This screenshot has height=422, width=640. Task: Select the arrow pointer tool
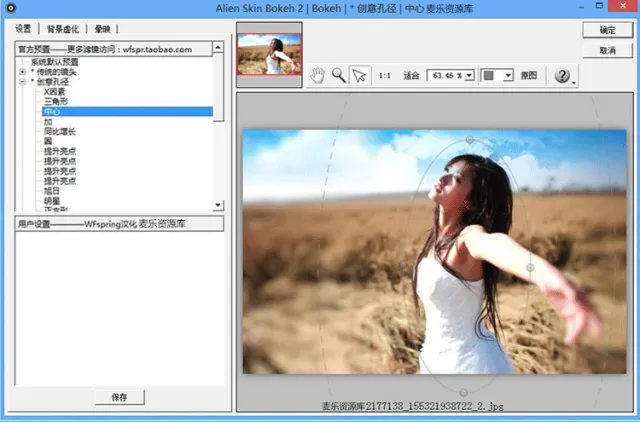(x=359, y=76)
